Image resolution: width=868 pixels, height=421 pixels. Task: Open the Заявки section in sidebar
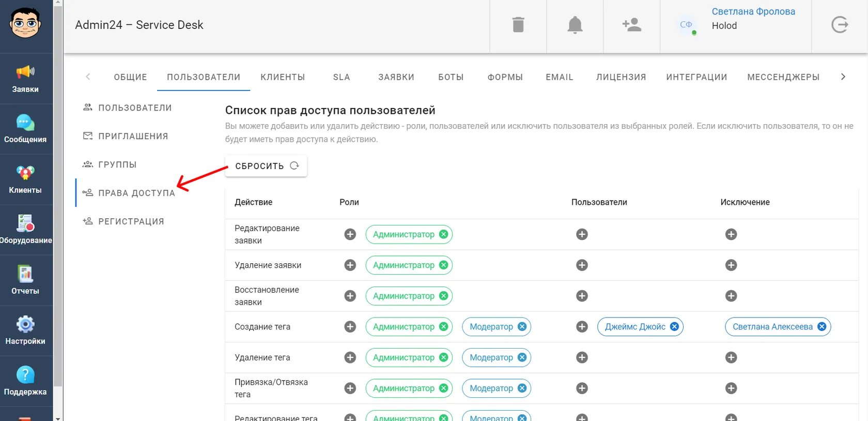coord(25,79)
